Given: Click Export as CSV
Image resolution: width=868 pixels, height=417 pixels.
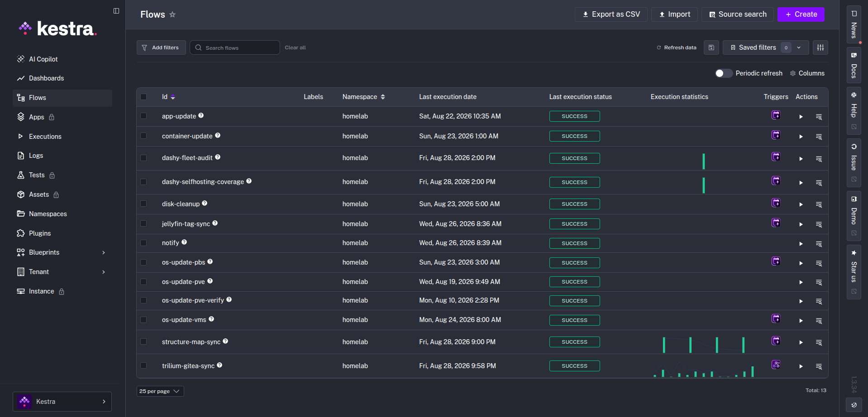Looking at the screenshot, I should pyautogui.click(x=611, y=14).
